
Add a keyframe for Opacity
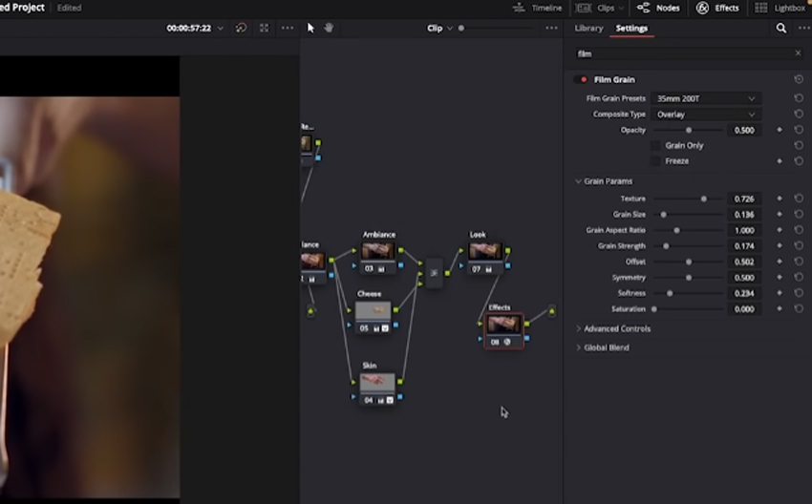click(780, 130)
